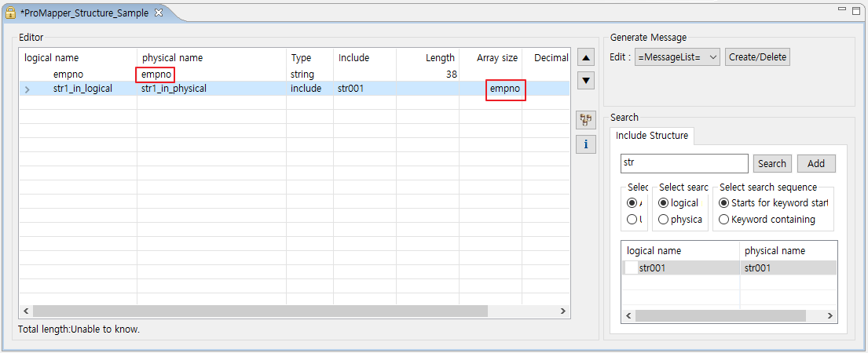This screenshot has width=868, height=353.
Task: Click the move up arrow button
Action: 586,57
